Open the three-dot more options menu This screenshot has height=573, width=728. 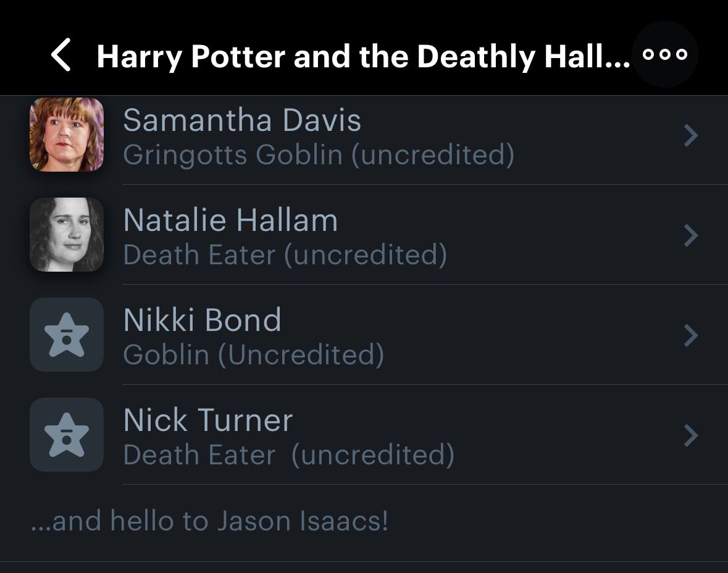point(665,55)
